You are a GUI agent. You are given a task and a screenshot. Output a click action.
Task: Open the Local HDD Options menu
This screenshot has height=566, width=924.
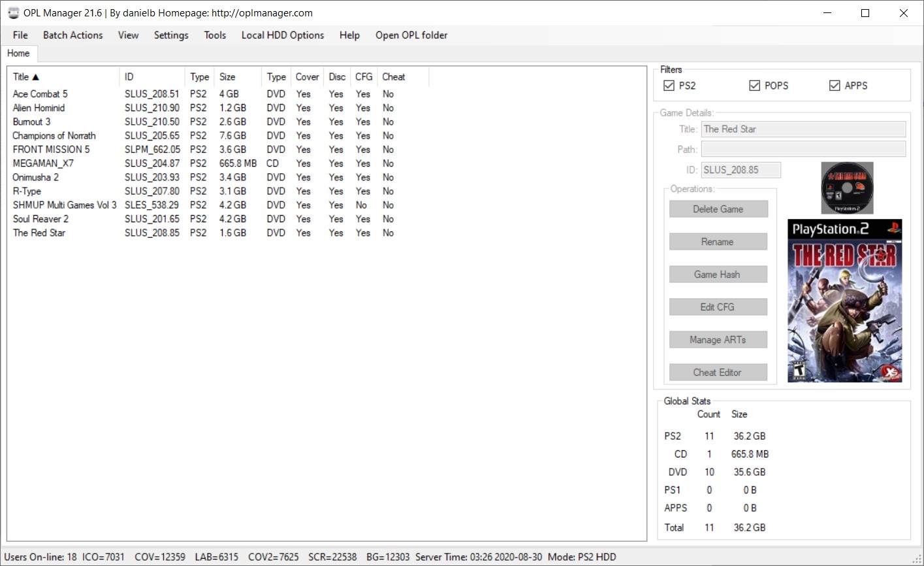click(x=283, y=35)
